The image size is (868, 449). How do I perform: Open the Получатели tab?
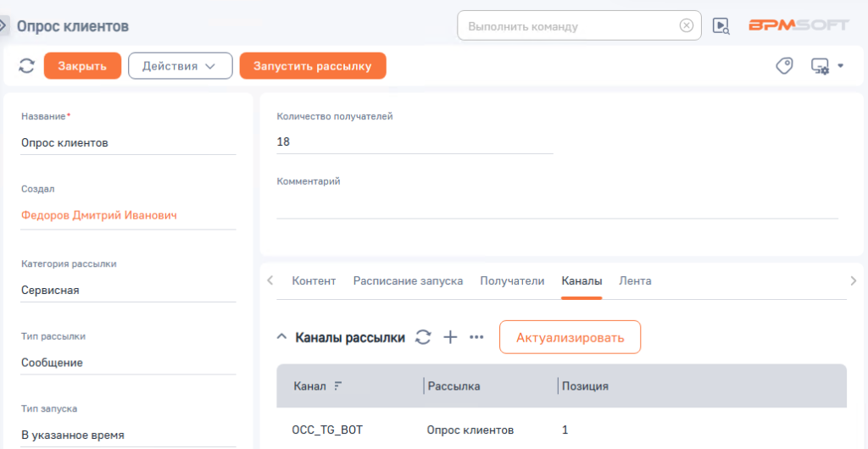tap(512, 281)
